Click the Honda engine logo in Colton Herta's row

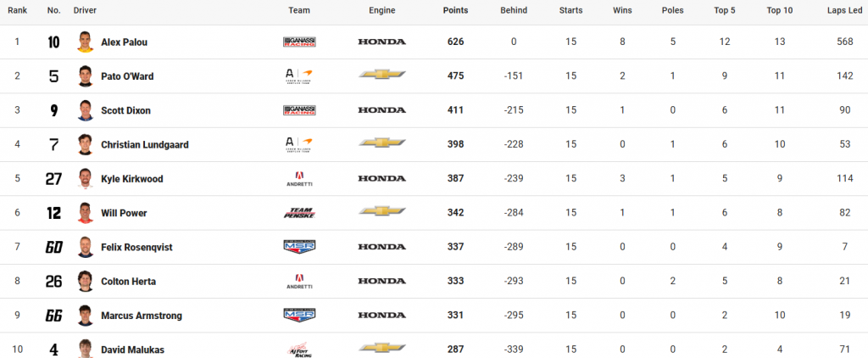[382, 281]
